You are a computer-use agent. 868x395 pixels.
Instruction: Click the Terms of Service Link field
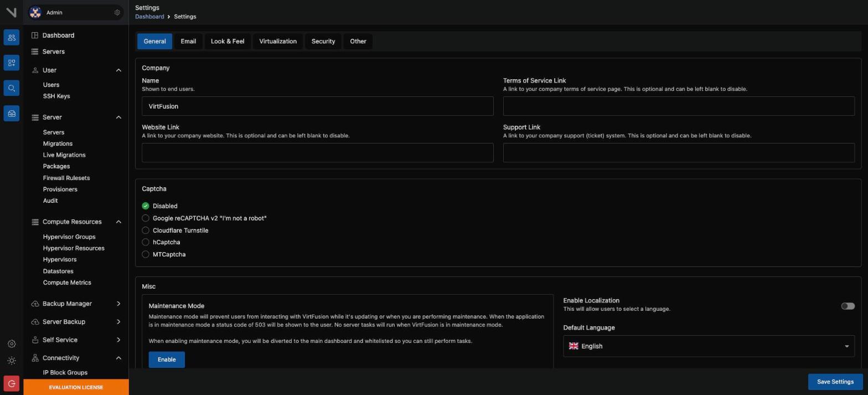[679, 106]
